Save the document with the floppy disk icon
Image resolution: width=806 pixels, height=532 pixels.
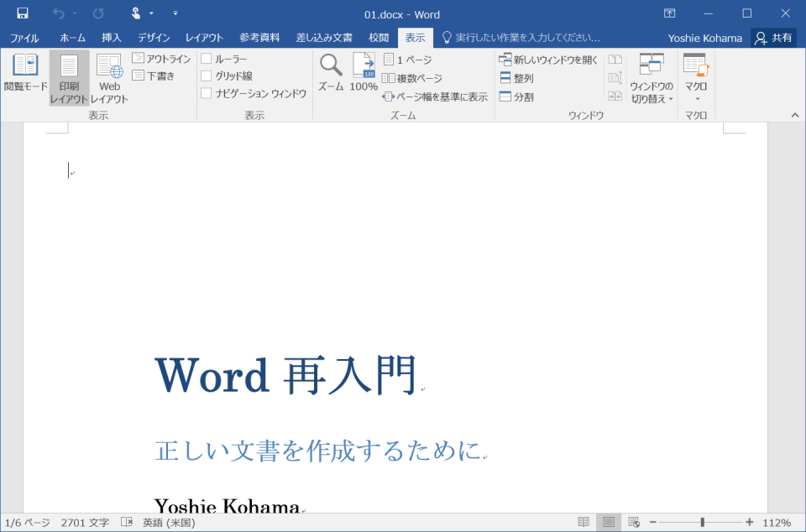(x=22, y=13)
